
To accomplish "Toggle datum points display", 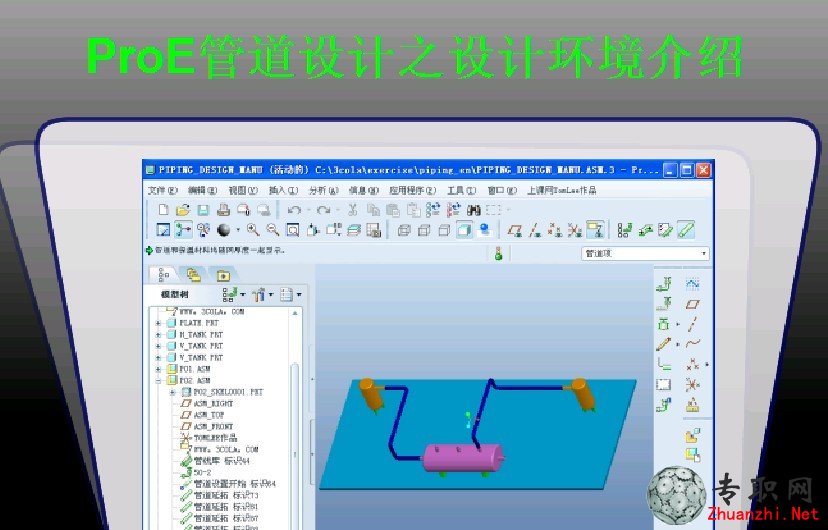I will click(x=554, y=230).
